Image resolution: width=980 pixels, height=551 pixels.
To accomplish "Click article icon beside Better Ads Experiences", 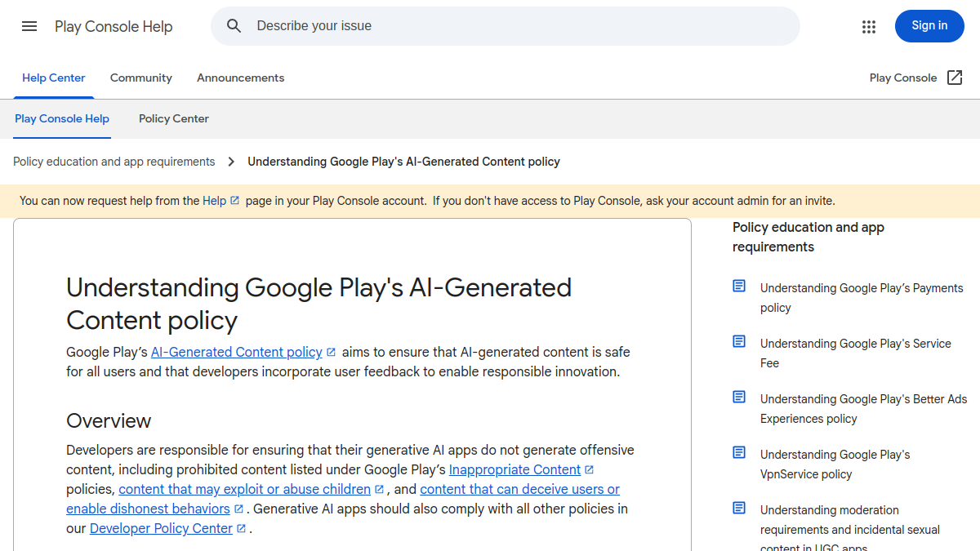I will coord(739,397).
